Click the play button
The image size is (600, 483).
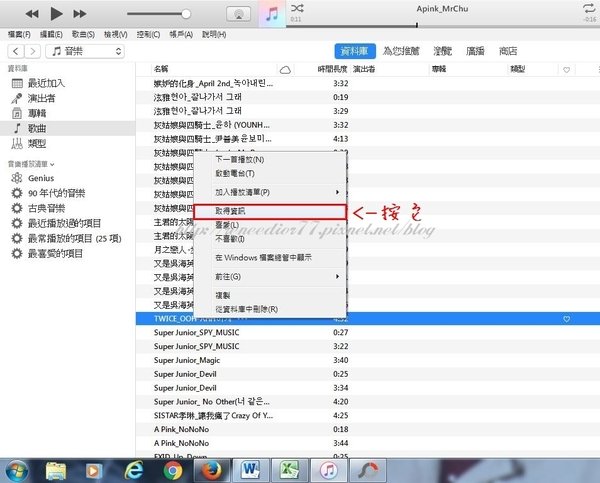click(56, 14)
